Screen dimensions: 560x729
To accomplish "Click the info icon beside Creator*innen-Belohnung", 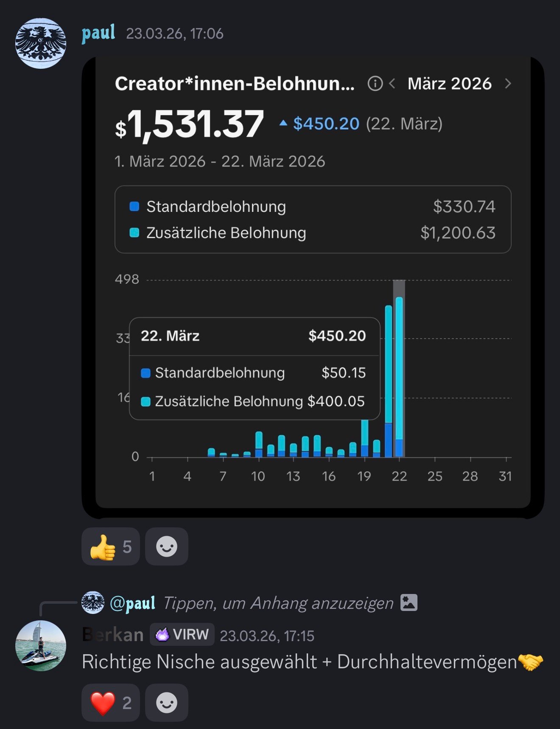I will click(375, 84).
